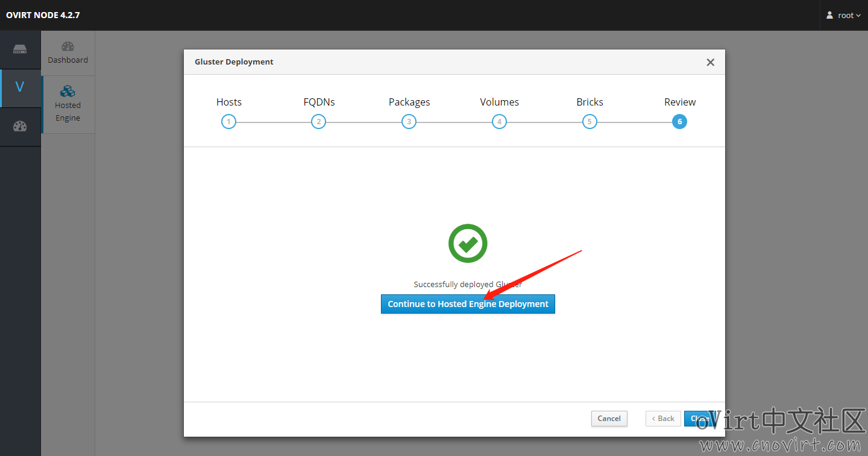Click the Successfully deployed Gluster message

click(468, 284)
